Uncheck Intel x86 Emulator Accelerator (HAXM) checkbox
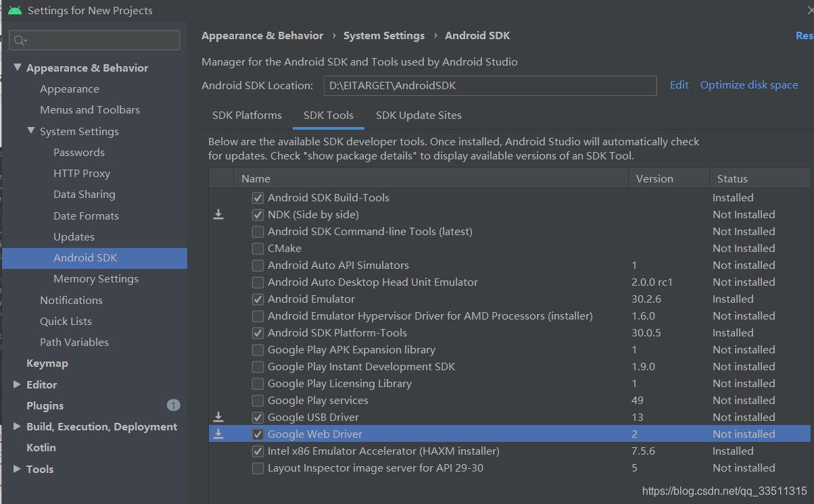814x504 pixels. click(258, 451)
